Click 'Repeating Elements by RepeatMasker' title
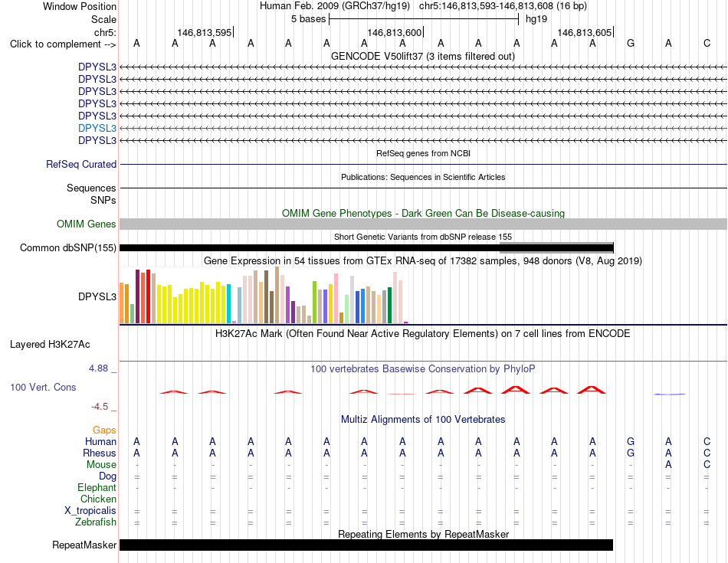The width and height of the screenshot is (728, 563). [423, 534]
